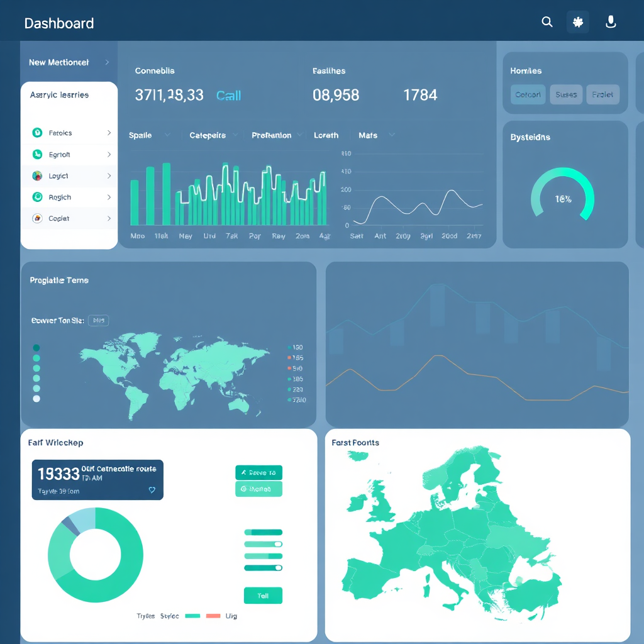Screen dimensions: 644x644
Task: Click the heart icon in 19333 card
Action: click(x=152, y=490)
